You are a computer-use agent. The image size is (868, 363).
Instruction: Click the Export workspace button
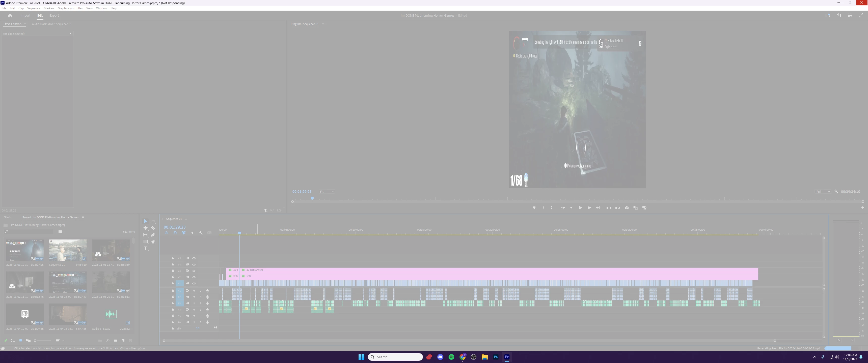pyautogui.click(x=54, y=15)
